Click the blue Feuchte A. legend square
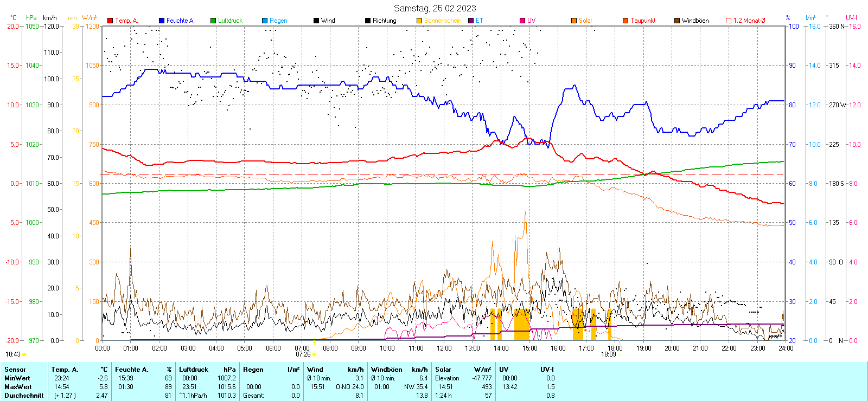Viewport: 868px width, 401px height. [x=162, y=21]
